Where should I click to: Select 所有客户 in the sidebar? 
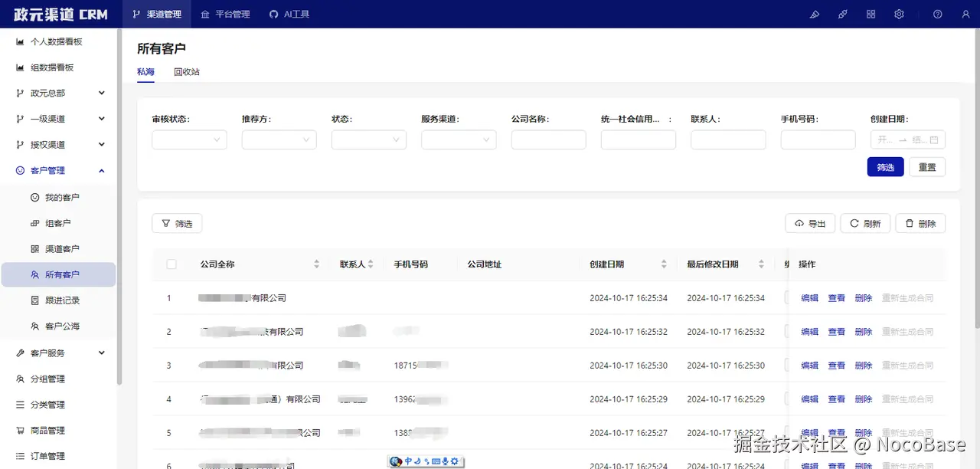59,274
